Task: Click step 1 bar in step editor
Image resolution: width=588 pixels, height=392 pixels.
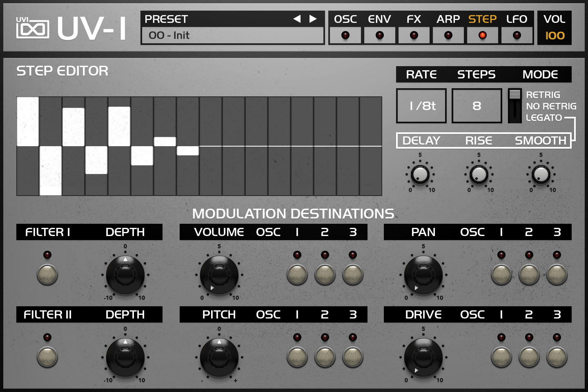Action: point(28,121)
